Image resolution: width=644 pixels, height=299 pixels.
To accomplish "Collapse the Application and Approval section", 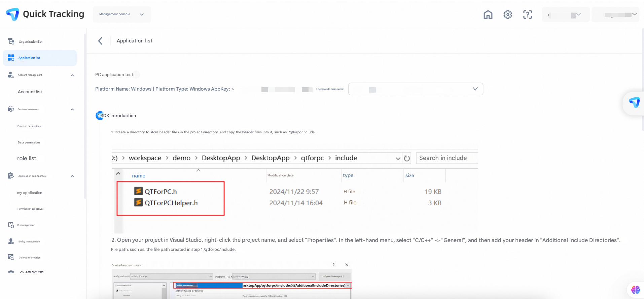I will tap(72, 176).
